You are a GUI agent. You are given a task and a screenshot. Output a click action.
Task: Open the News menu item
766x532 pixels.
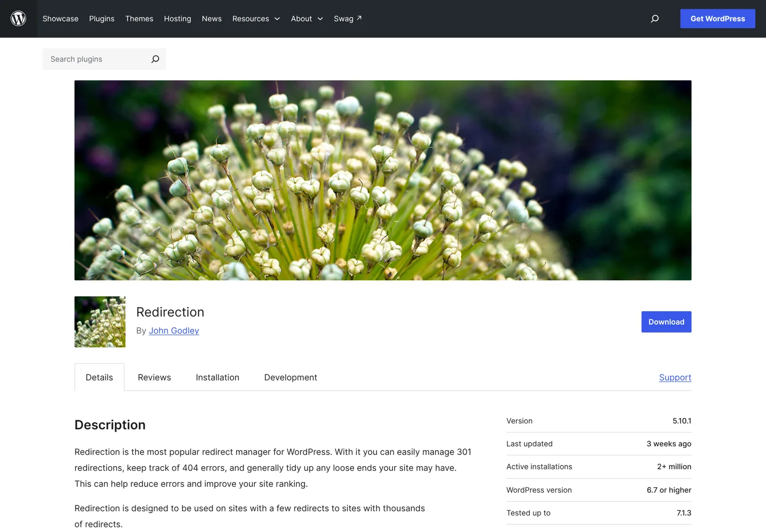212,19
